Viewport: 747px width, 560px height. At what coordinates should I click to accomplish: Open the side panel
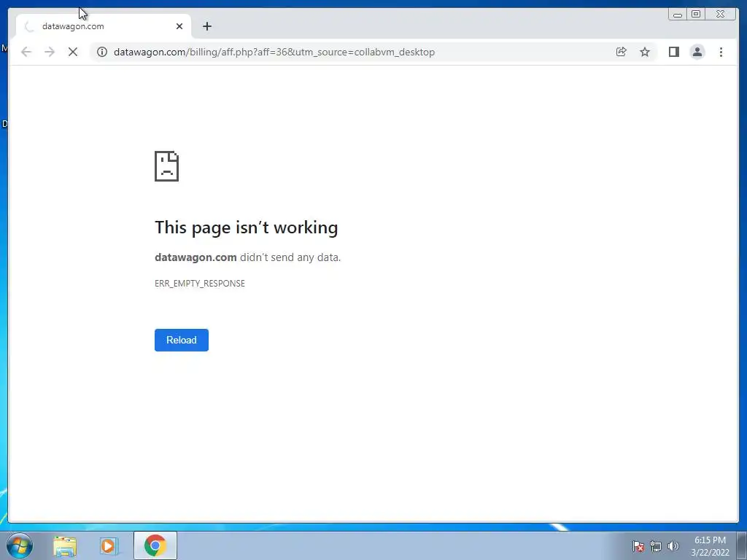pos(673,52)
